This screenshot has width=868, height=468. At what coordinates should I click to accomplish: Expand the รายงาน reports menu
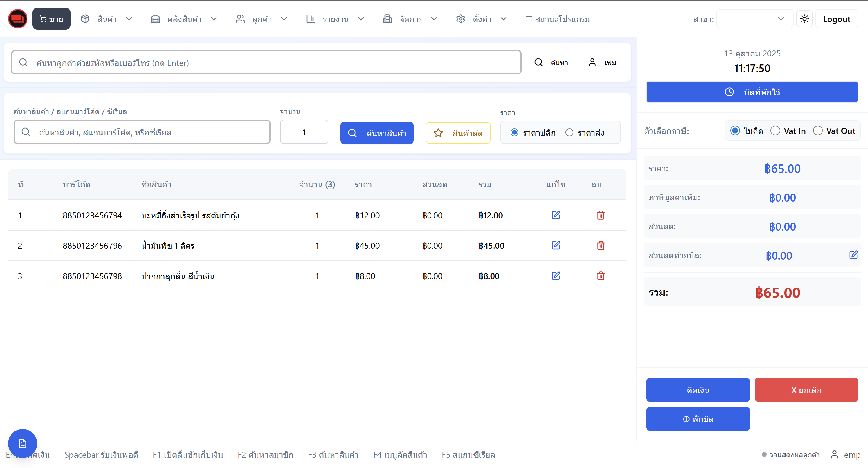click(335, 19)
